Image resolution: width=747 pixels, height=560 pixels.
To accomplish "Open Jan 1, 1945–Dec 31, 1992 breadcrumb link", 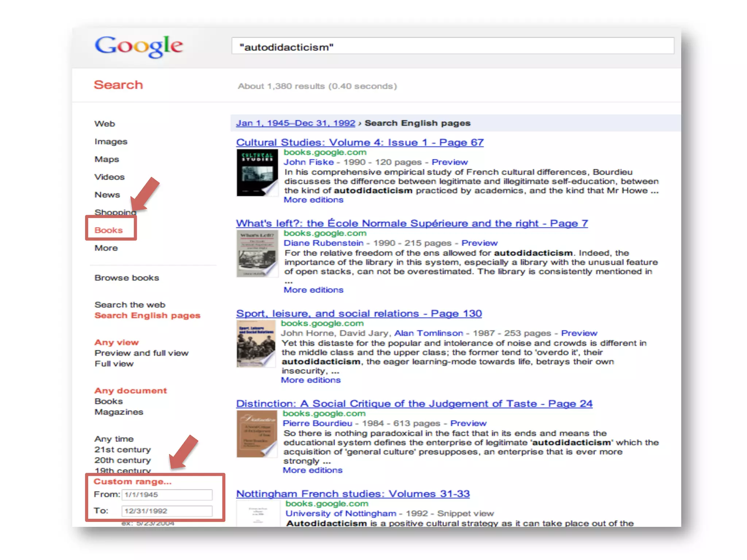I will tap(295, 123).
